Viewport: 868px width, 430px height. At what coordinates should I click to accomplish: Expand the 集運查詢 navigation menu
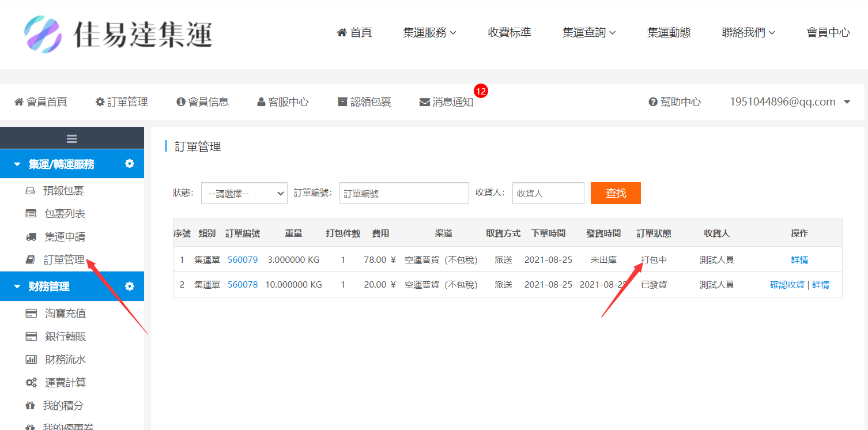[x=589, y=32]
